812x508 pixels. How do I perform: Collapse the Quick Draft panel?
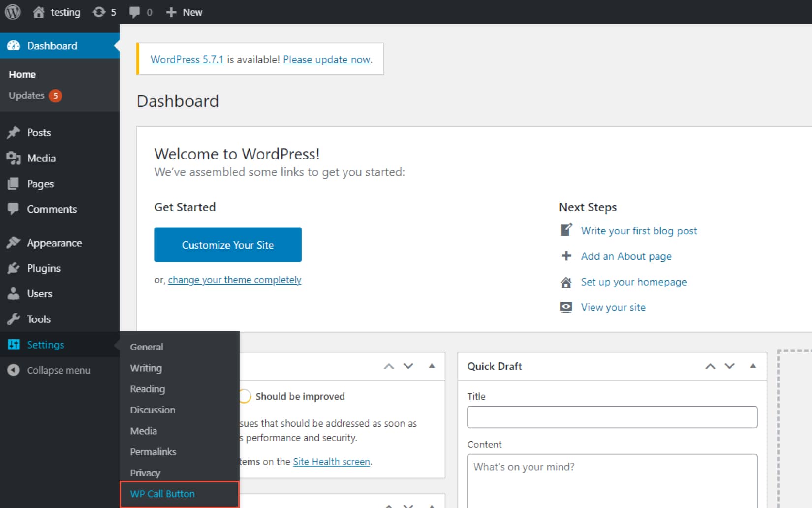(x=752, y=366)
